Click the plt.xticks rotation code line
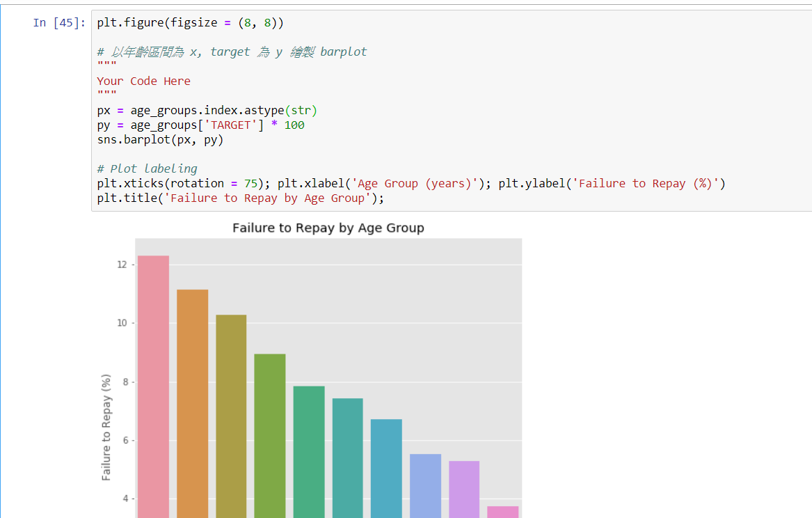The width and height of the screenshot is (812, 518). point(411,184)
